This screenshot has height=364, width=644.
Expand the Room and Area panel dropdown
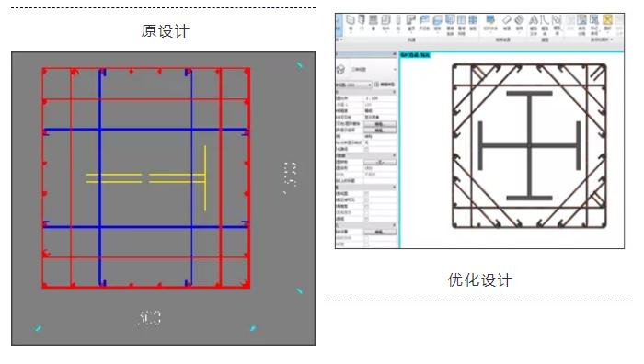(612, 40)
